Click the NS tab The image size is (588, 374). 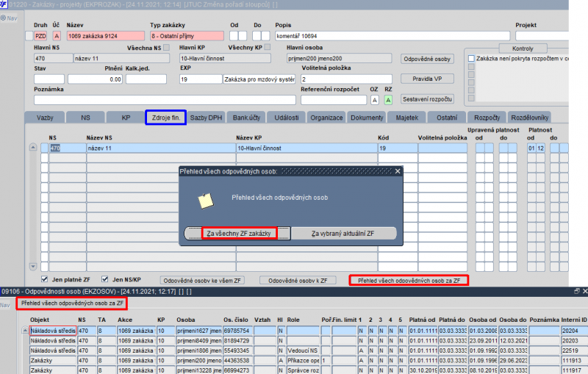click(85, 118)
